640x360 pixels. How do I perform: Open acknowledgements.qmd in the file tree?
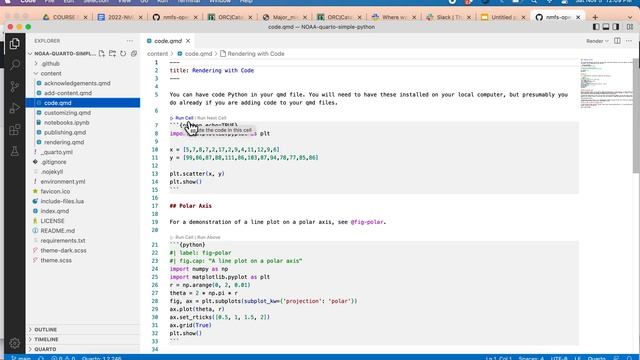coord(77,83)
